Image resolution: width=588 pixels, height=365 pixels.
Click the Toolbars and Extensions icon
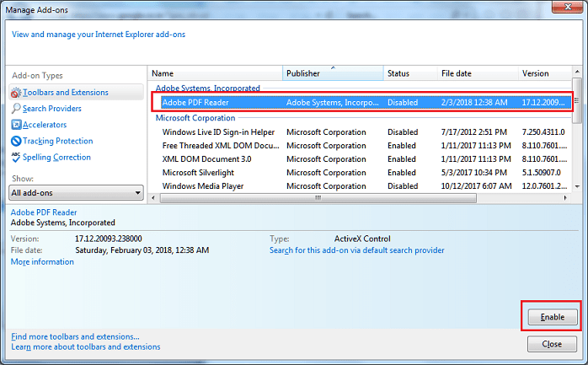coord(16,92)
